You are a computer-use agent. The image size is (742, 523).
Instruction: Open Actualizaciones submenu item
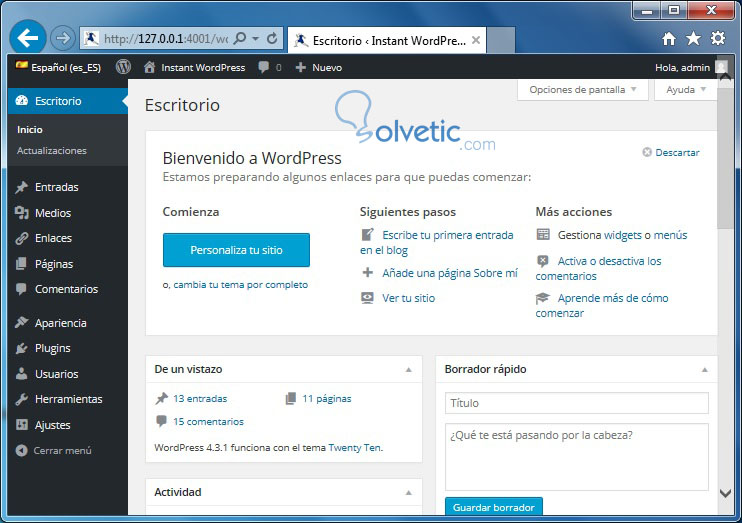coord(52,151)
